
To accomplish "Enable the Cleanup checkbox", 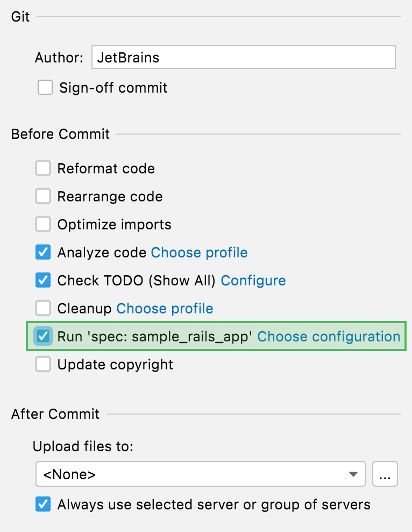I will tap(43, 308).
